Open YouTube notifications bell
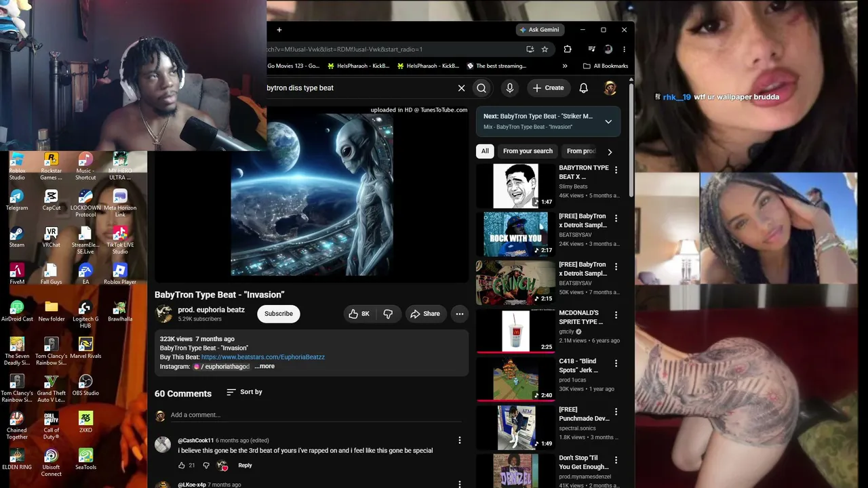This screenshot has width=868, height=488. click(583, 88)
